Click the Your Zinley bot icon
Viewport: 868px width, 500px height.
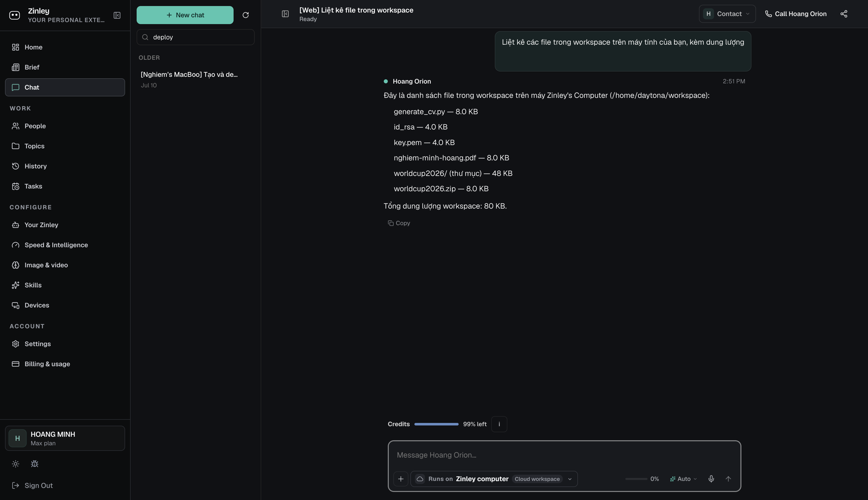pyautogui.click(x=16, y=225)
